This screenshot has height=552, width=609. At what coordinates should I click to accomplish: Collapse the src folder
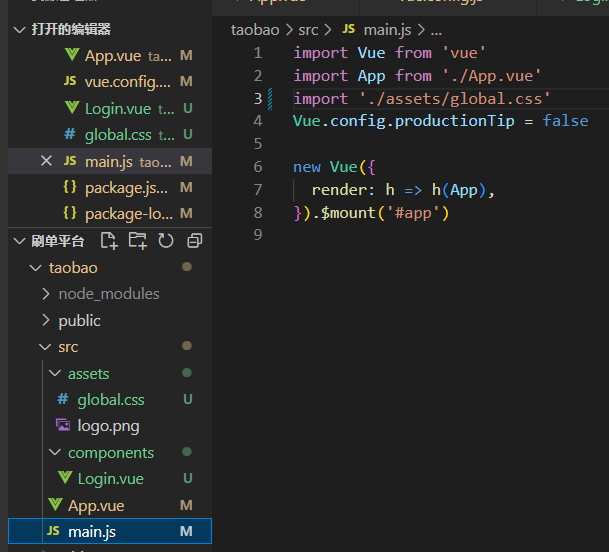pyautogui.click(x=67, y=347)
